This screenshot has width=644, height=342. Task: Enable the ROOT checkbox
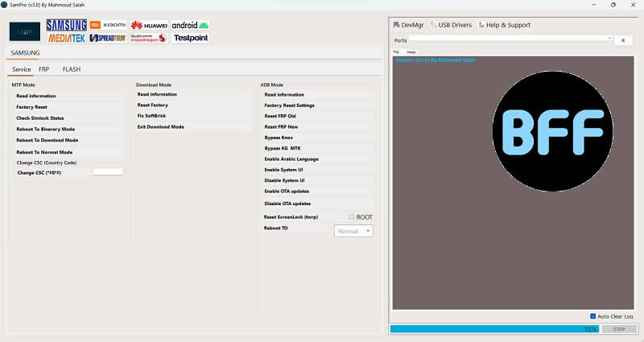click(352, 216)
